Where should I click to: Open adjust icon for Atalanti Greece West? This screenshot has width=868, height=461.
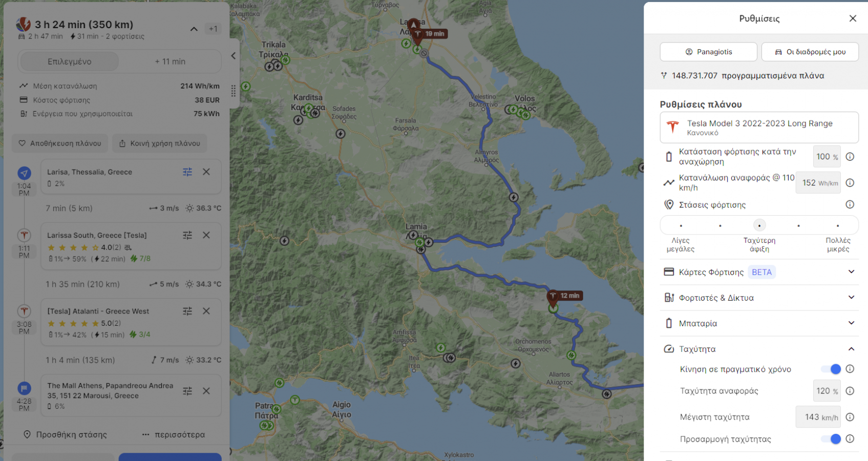point(187,311)
